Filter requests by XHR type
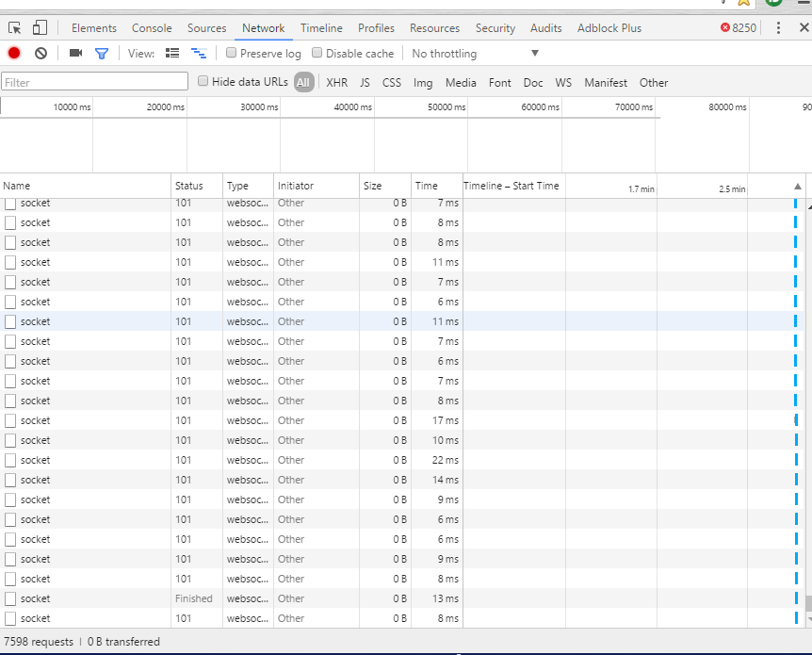Screen dimensions: 812x655 tap(336, 83)
